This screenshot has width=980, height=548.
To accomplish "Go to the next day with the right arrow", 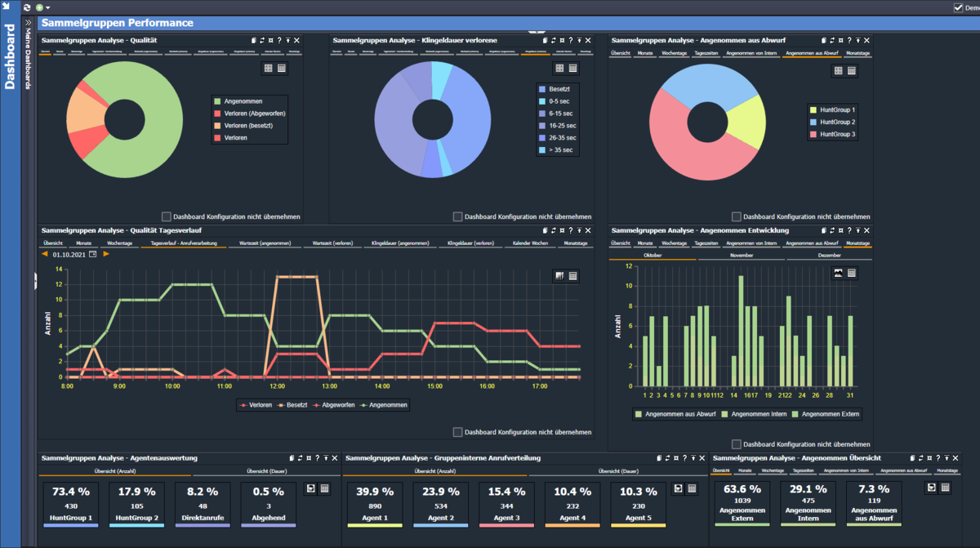I will [106, 255].
